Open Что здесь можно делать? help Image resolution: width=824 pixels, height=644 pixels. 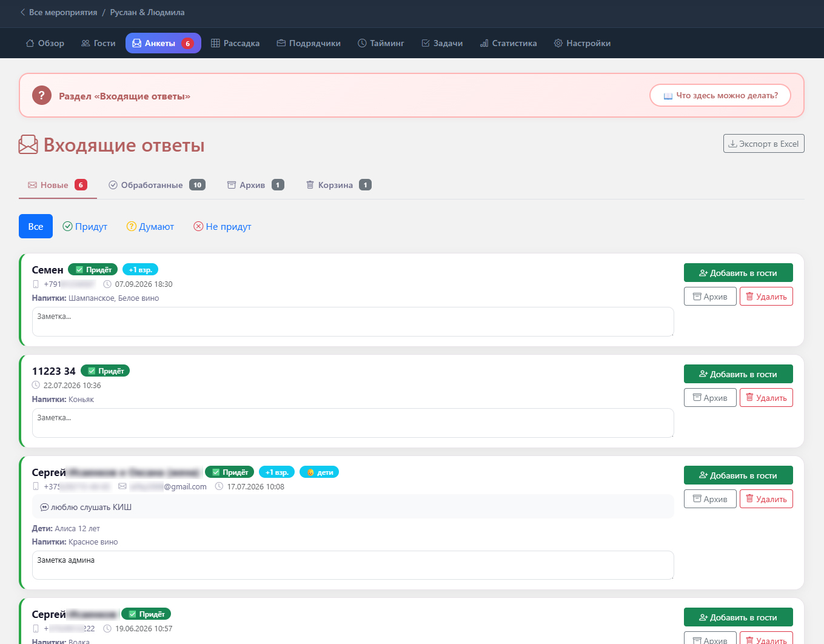pyautogui.click(x=720, y=95)
